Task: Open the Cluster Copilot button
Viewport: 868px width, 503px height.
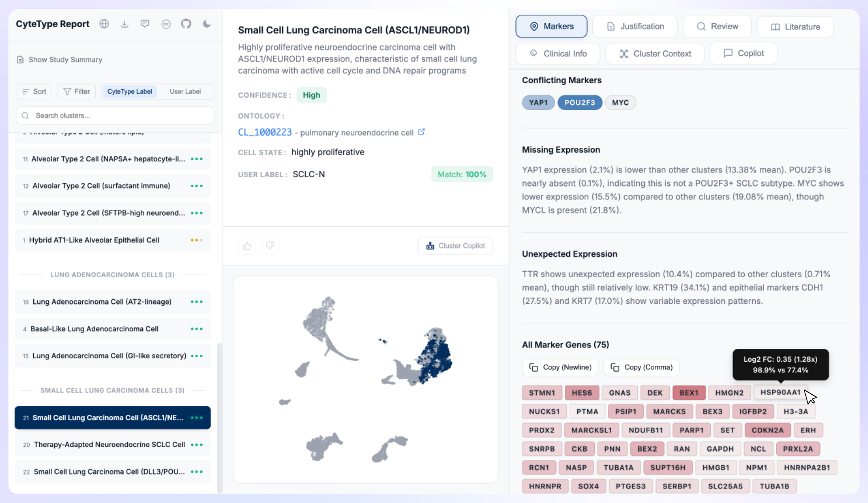Action: 455,245
